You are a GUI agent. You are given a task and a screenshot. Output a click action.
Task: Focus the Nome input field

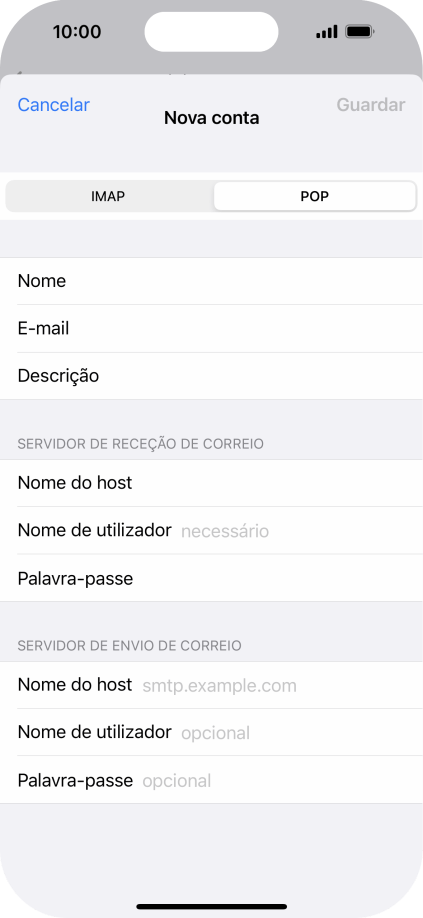pos(211,281)
